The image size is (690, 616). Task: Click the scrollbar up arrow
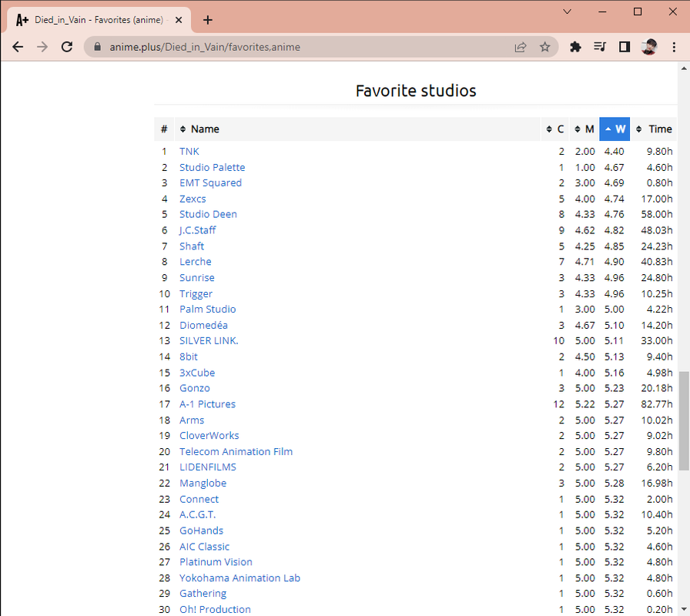point(683,69)
